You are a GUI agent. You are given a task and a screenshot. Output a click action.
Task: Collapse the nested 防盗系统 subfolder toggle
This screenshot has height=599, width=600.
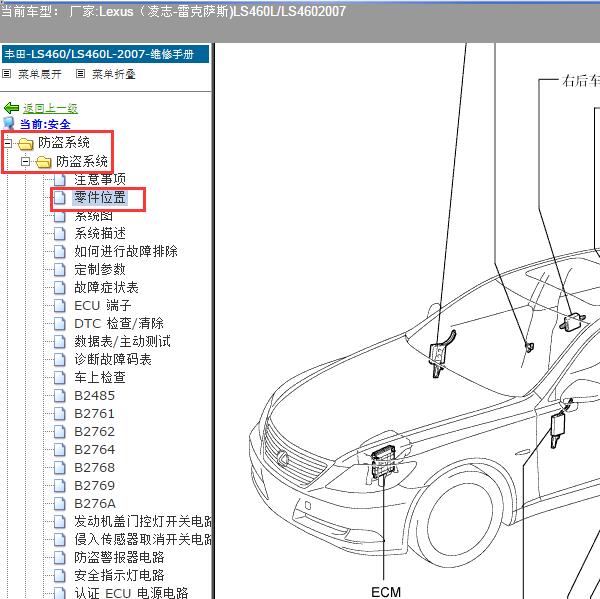[x=26, y=161]
